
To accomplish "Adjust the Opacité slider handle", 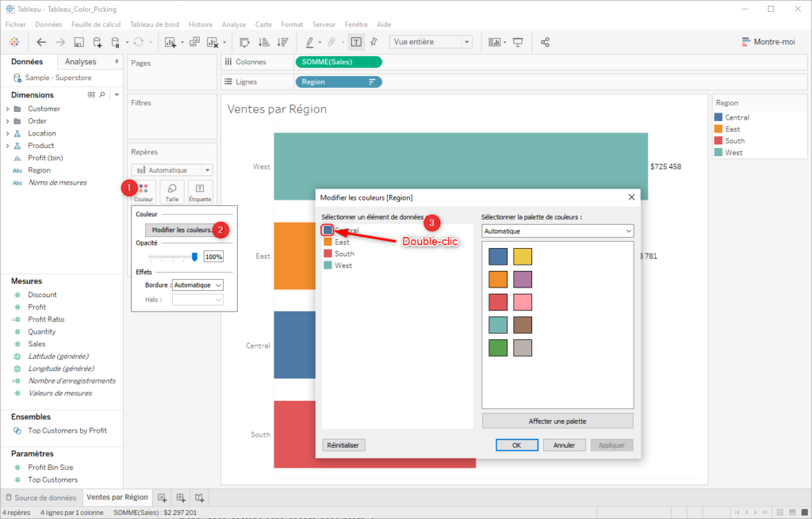I will coord(194,257).
